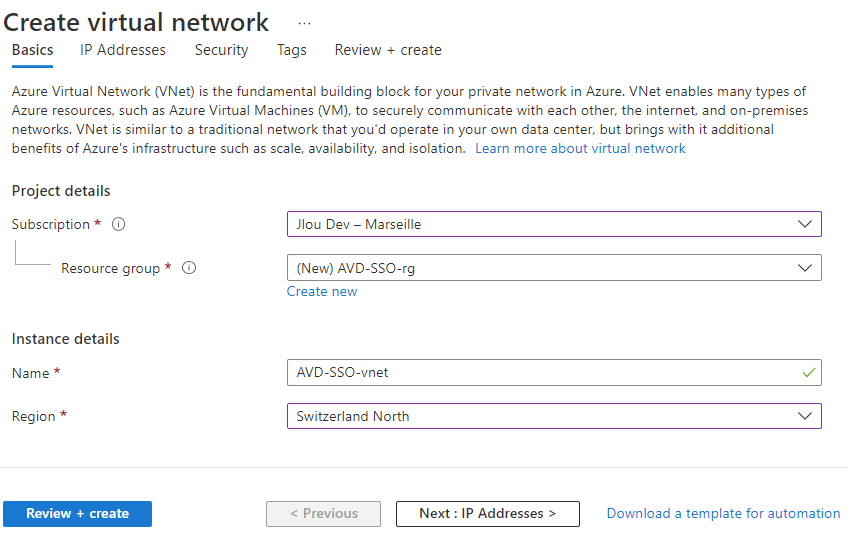Open the ellipsis menu beside the page title
Viewport: 847px width, 539px height.
pyautogui.click(x=304, y=24)
